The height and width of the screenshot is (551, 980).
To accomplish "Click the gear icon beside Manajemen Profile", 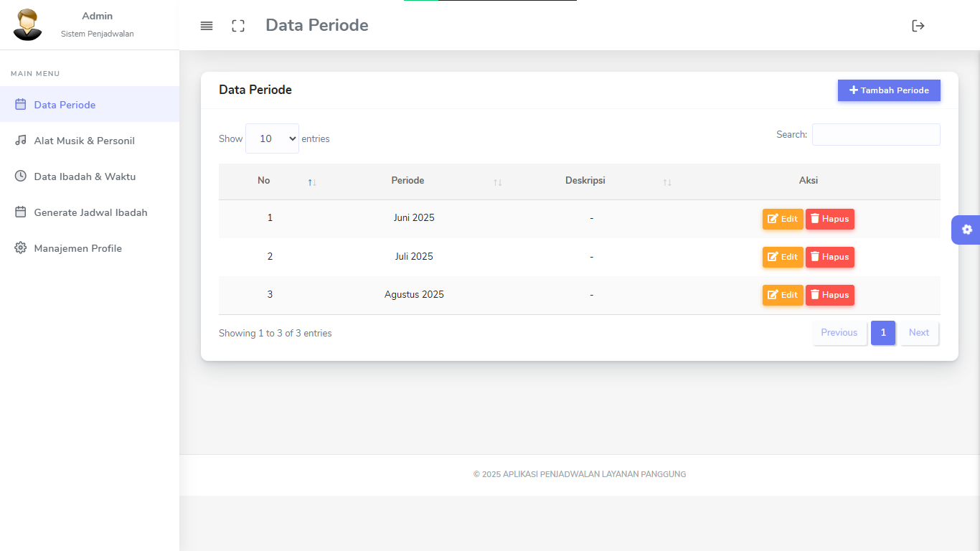I will point(21,248).
